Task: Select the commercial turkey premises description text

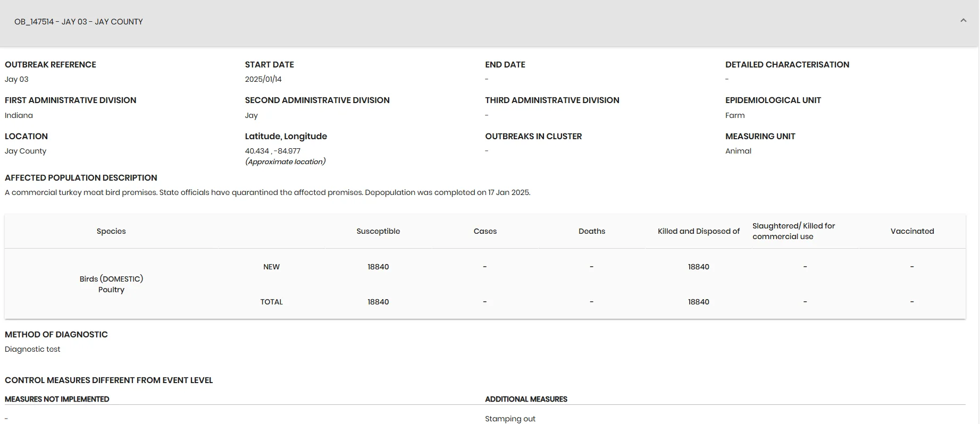Action: pos(267,192)
